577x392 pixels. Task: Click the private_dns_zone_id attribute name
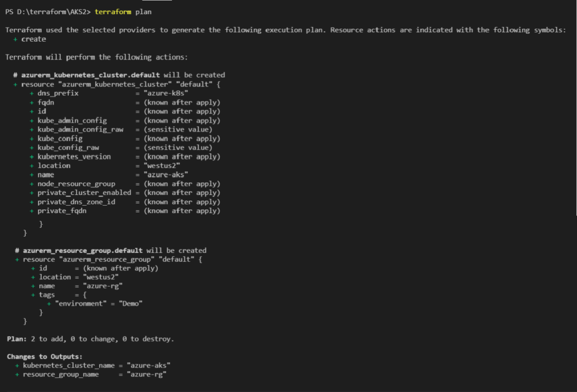coord(76,202)
